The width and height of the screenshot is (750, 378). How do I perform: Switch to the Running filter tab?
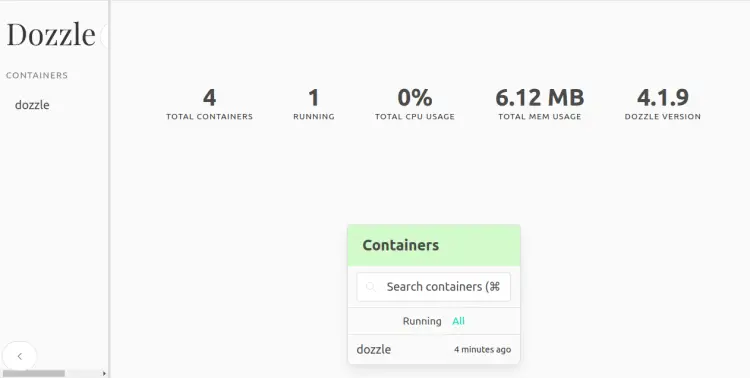(422, 321)
